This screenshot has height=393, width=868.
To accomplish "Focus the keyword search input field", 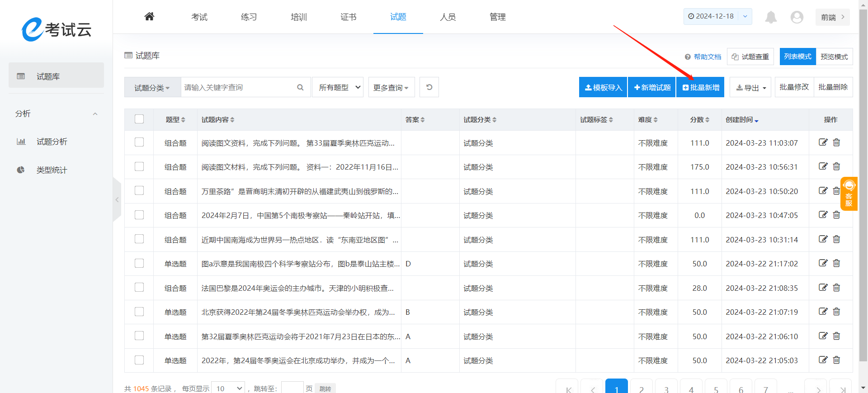I will [x=237, y=87].
